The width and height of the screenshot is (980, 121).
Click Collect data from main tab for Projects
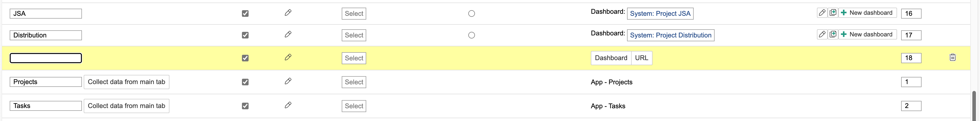pyautogui.click(x=126, y=82)
